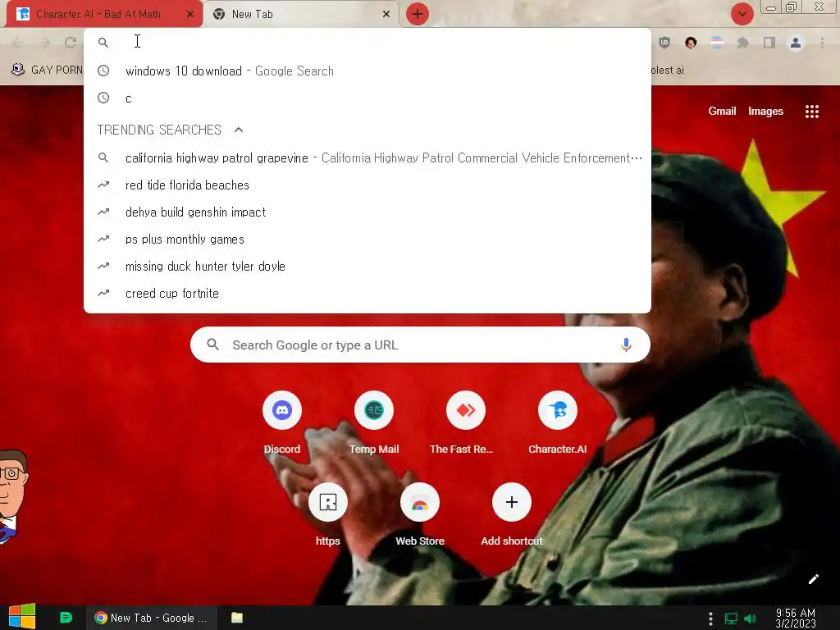Select dehya build genshin impact suggestion

click(x=367, y=212)
